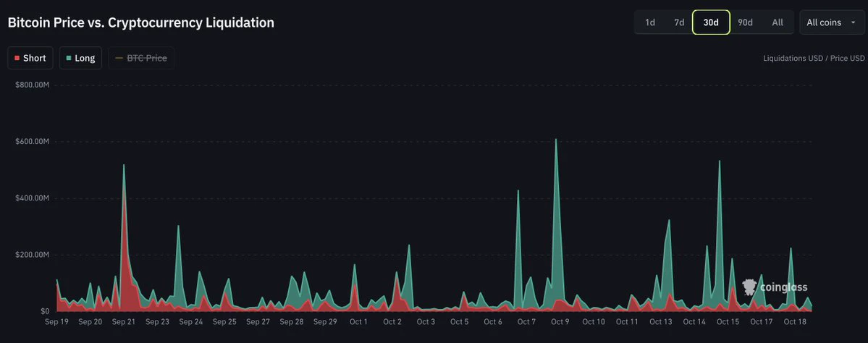
Task: Click the Sep 19 date label
Action: (x=56, y=322)
